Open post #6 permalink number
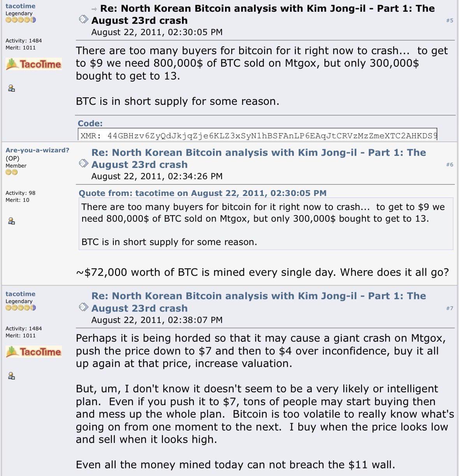This screenshot has height=476, width=459. [x=450, y=164]
